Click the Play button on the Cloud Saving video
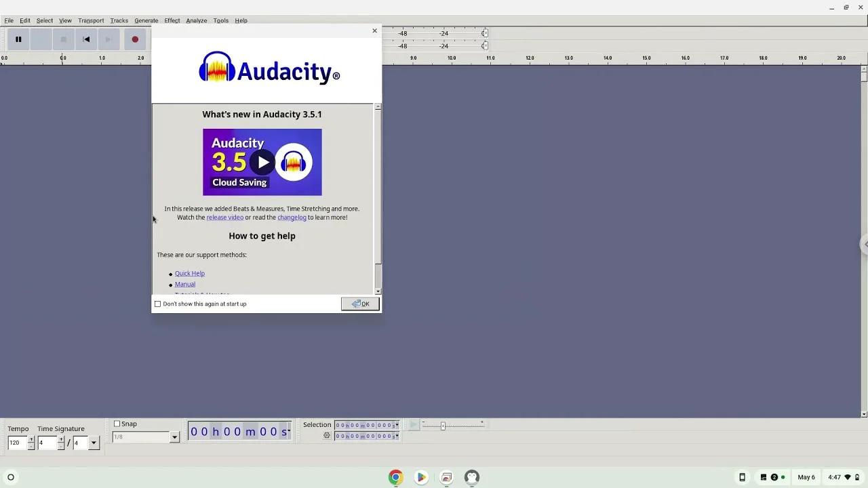The height and width of the screenshot is (488, 868). point(262,162)
